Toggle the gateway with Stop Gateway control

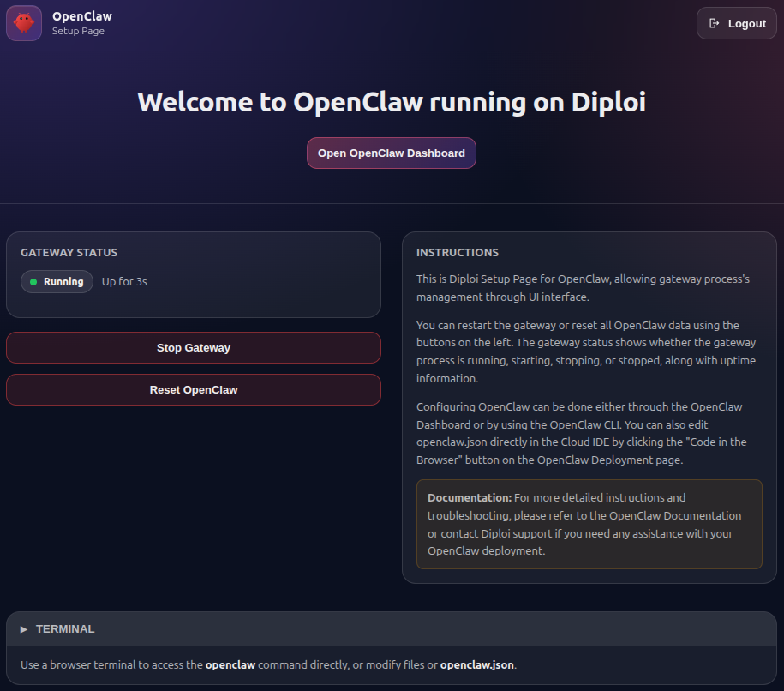(194, 347)
